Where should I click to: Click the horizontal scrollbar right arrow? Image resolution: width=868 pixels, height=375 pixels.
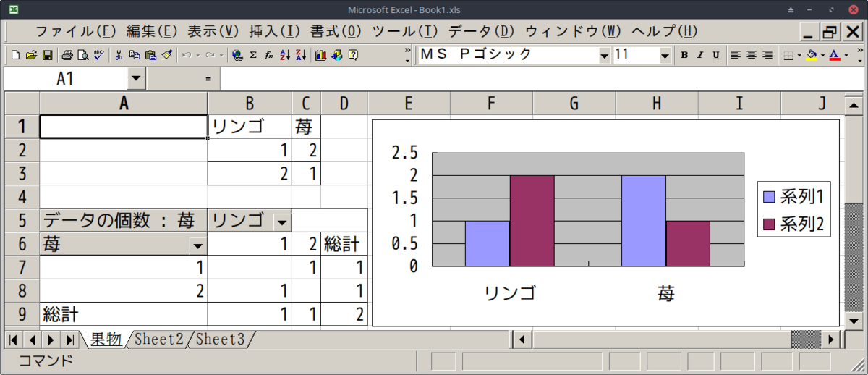pyautogui.click(x=833, y=339)
